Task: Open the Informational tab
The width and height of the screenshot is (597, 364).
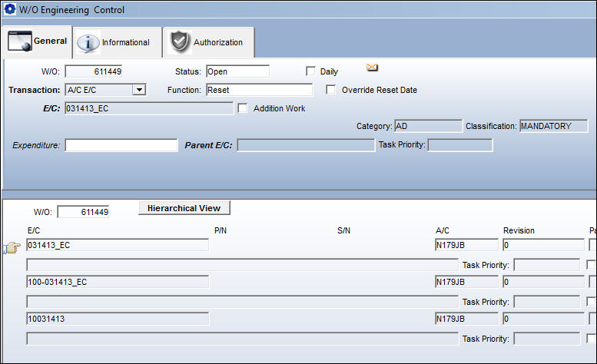Action: point(118,42)
